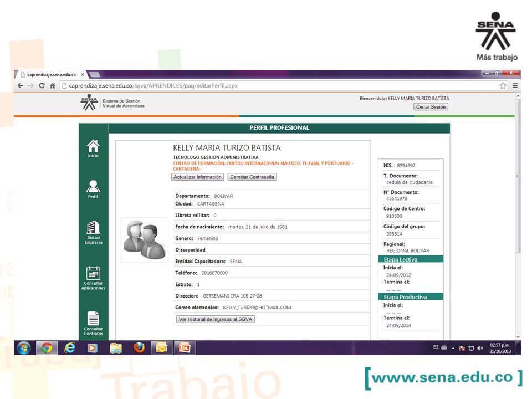Click Centro de Formación orange text
Image resolution: width=532 pixels, height=399 pixels.
click(263, 166)
